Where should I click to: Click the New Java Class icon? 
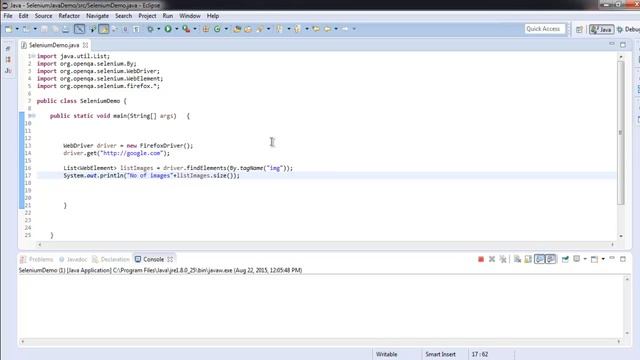(217, 29)
